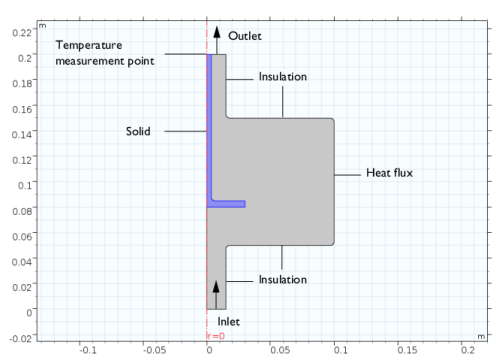Click the r=0 symmetry axis label
Image resolution: width=499 pixels, height=360 pixels.
tap(216, 336)
